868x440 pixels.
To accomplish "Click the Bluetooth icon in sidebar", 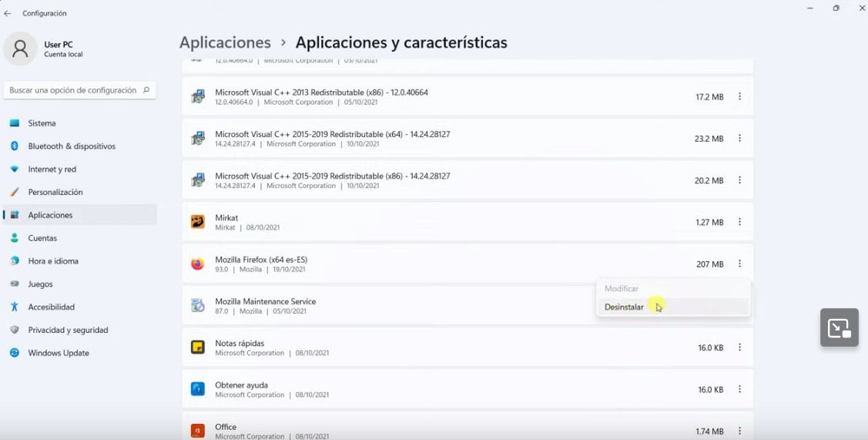I will pos(15,146).
